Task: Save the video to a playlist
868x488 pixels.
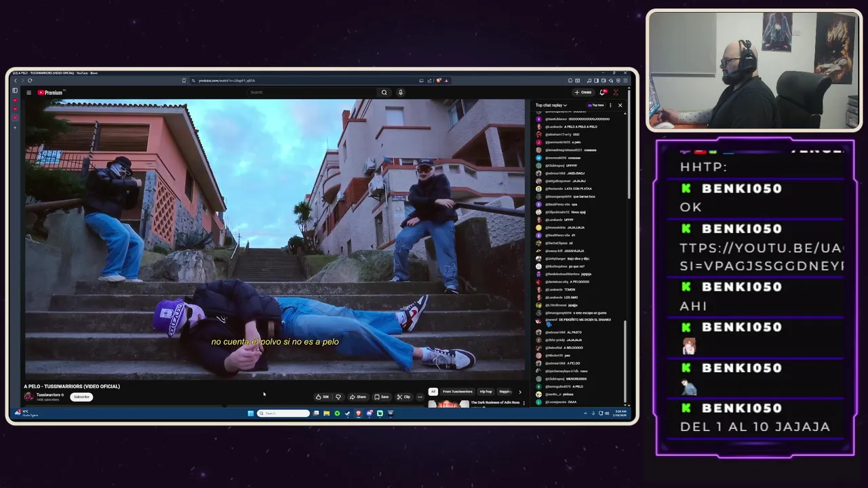Action: click(x=382, y=397)
